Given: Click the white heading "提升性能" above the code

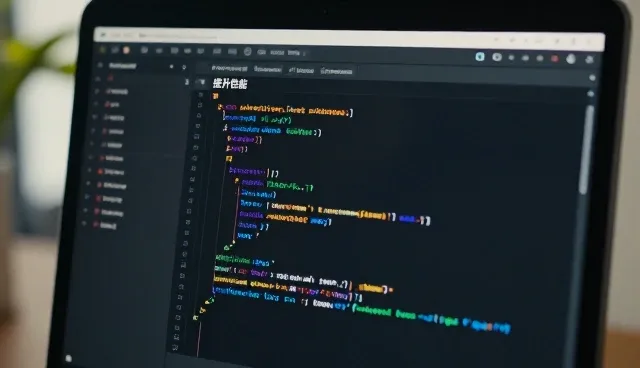Looking at the screenshot, I should (x=230, y=84).
